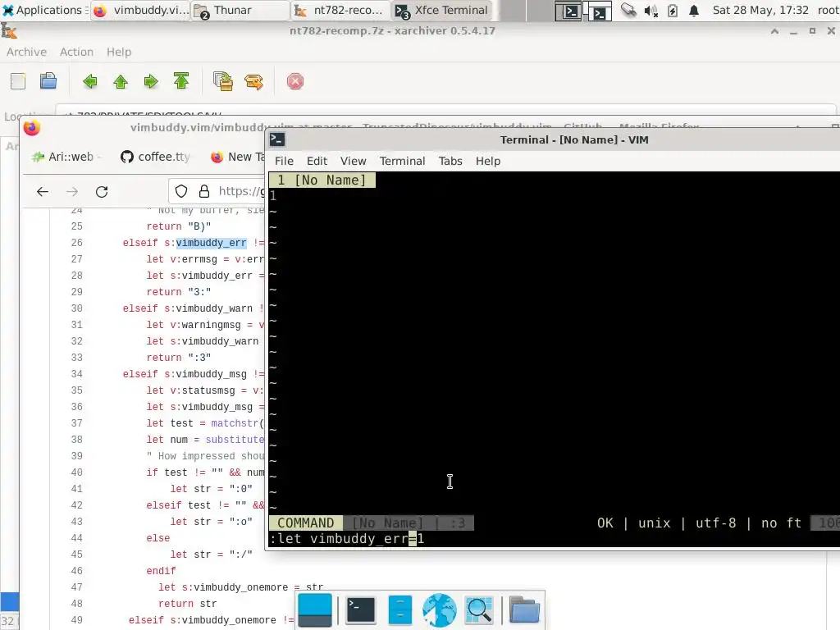Image resolution: width=840 pixels, height=630 pixels.
Task: Open the terminal File menu
Action: coord(284,162)
